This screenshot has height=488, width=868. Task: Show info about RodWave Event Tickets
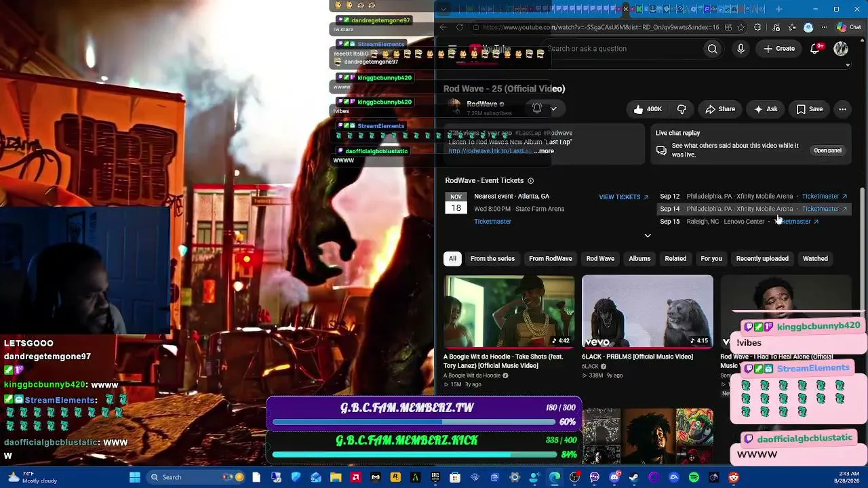(530, 181)
